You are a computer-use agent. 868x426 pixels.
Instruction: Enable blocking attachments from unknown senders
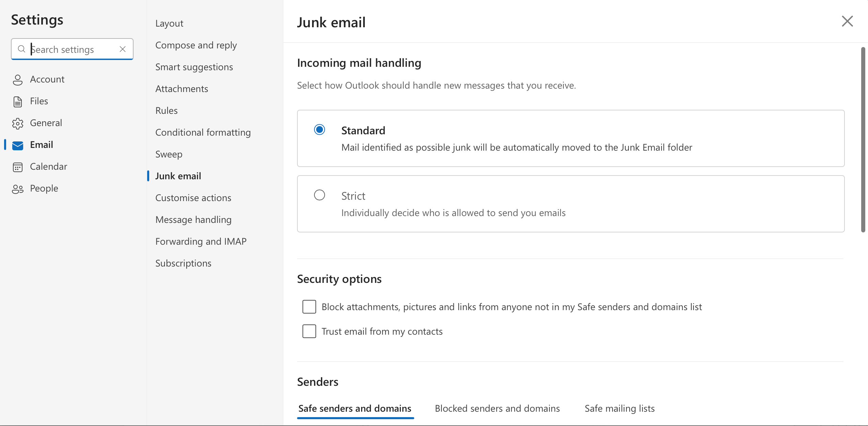pos(309,306)
